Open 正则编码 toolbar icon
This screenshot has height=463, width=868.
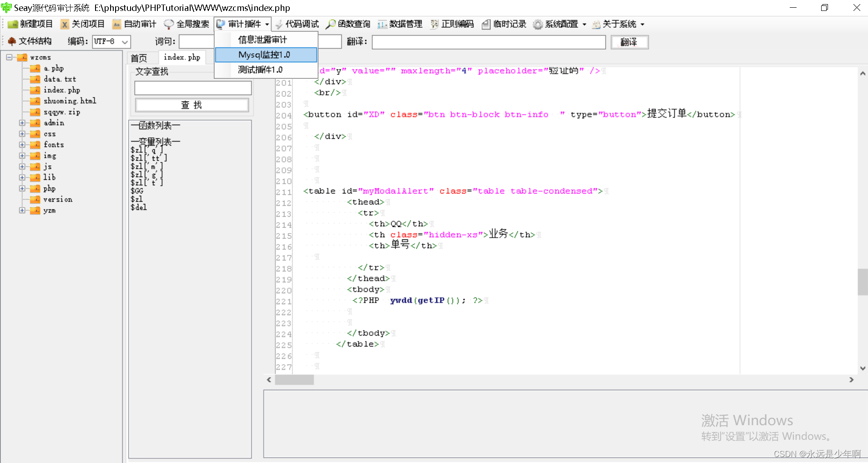coord(434,24)
